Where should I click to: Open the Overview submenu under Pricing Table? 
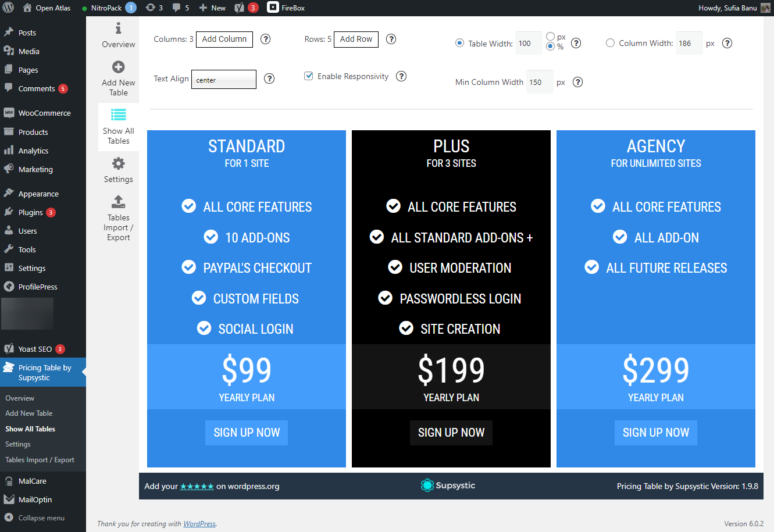click(x=20, y=398)
